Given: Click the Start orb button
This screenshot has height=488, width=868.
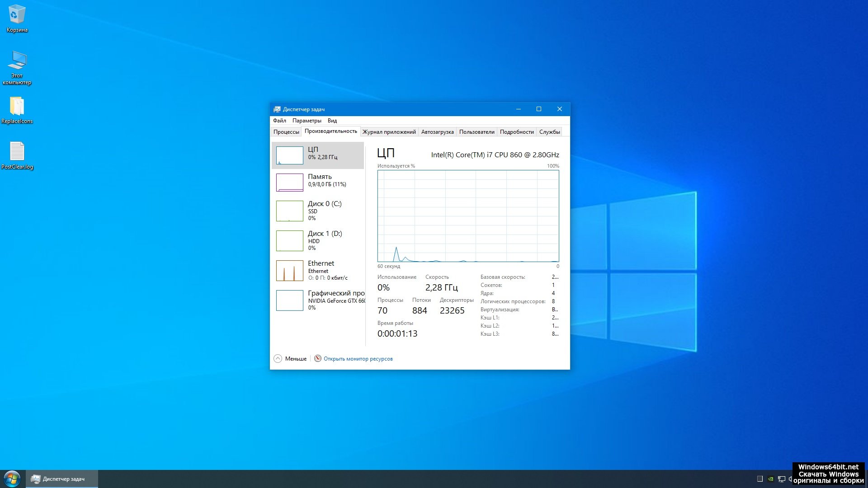Looking at the screenshot, I should coord(12,479).
